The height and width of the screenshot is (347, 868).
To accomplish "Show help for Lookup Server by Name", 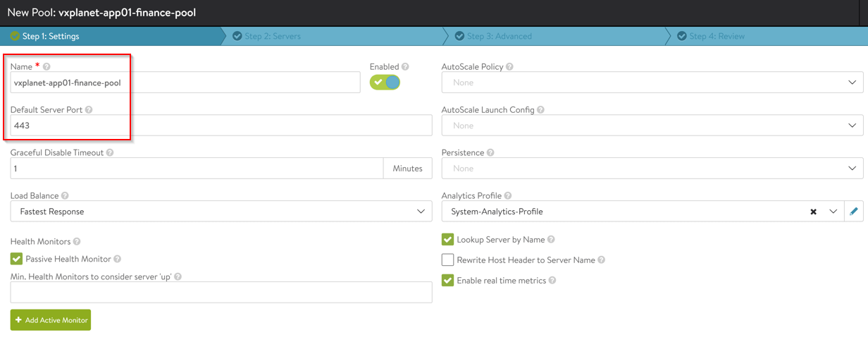I will coord(551,240).
